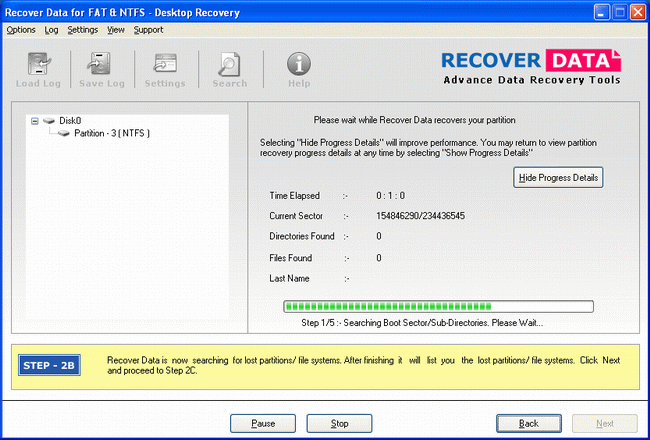
Task: Click the Recover Data logo
Action: 530,65
